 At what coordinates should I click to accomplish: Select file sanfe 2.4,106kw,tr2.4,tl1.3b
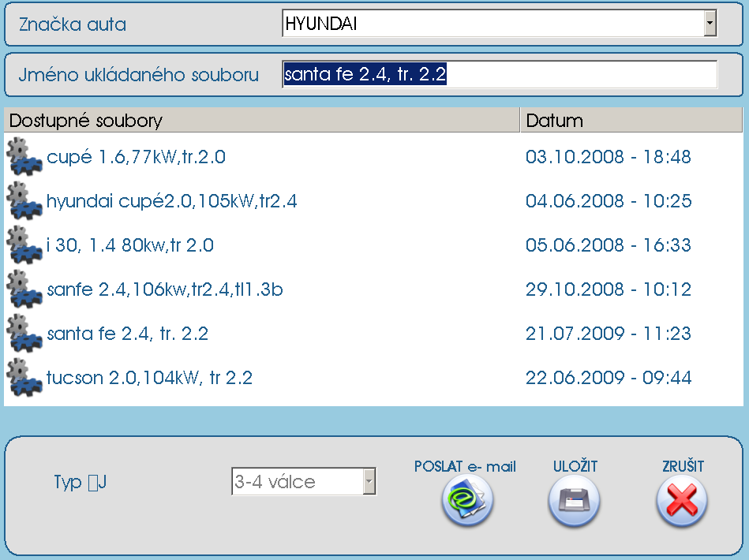165,289
